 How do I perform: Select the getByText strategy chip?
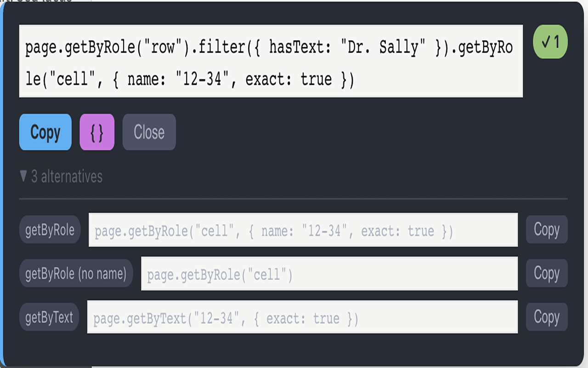(x=49, y=317)
